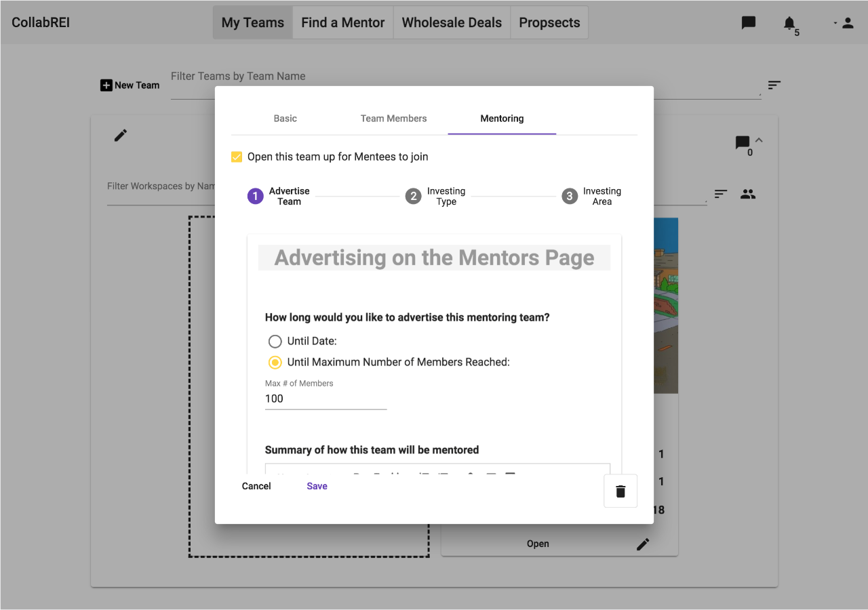Click the Cancel button
The width and height of the screenshot is (868, 610).
256,486
